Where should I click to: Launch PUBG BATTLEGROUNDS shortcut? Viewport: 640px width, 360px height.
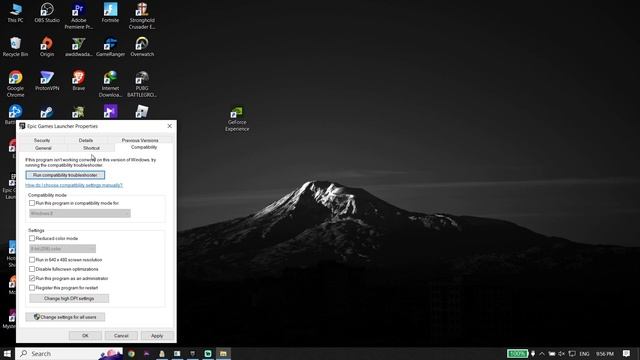142,84
